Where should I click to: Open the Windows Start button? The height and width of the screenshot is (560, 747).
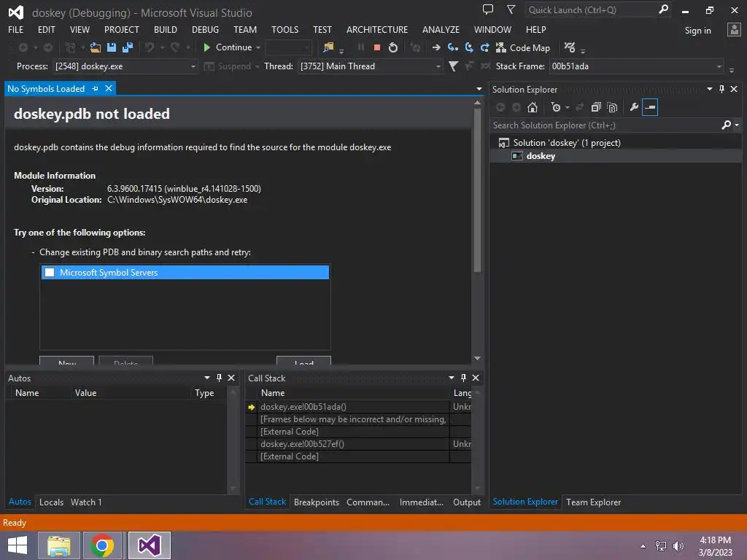pyautogui.click(x=18, y=545)
